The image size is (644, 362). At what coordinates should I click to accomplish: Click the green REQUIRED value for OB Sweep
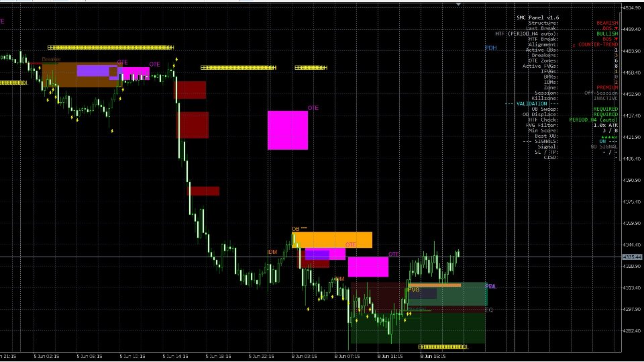605,109
